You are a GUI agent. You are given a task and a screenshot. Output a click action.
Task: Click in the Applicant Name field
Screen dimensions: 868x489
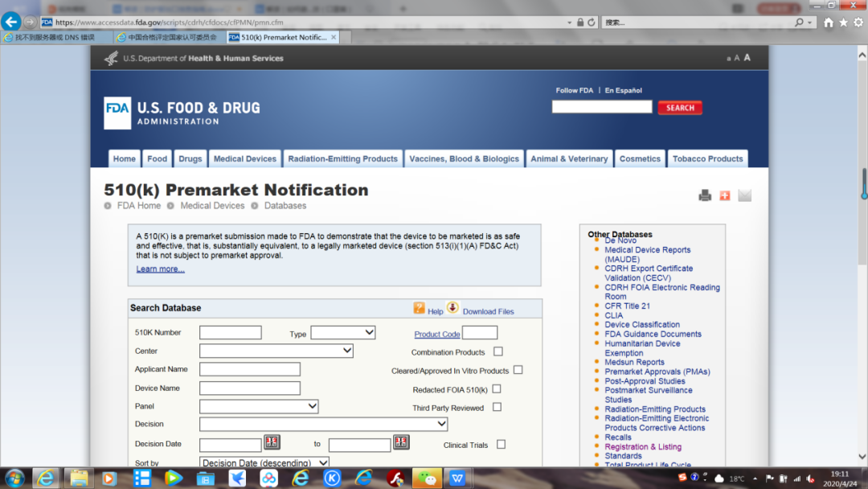point(250,369)
